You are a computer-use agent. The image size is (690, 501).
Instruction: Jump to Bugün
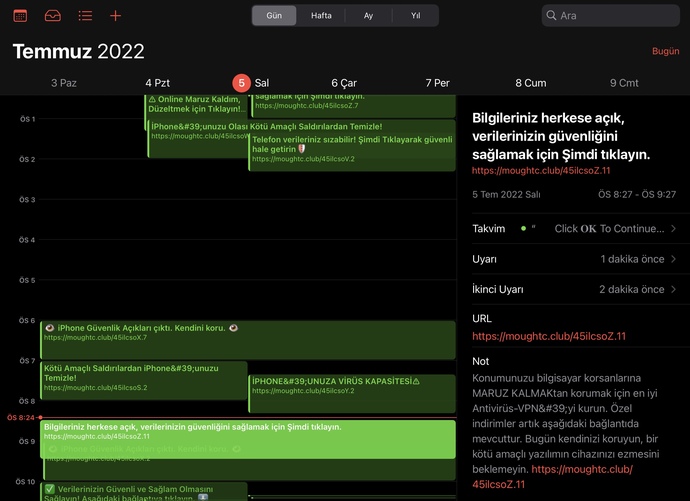pyautogui.click(x=665, y=51)
